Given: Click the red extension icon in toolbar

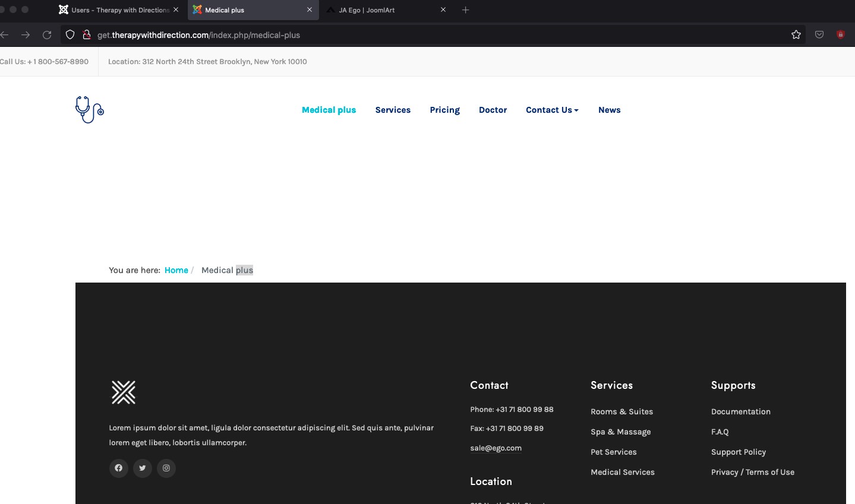Looking at the screenshot, I should pyautogui.click(x=840, y=35).
